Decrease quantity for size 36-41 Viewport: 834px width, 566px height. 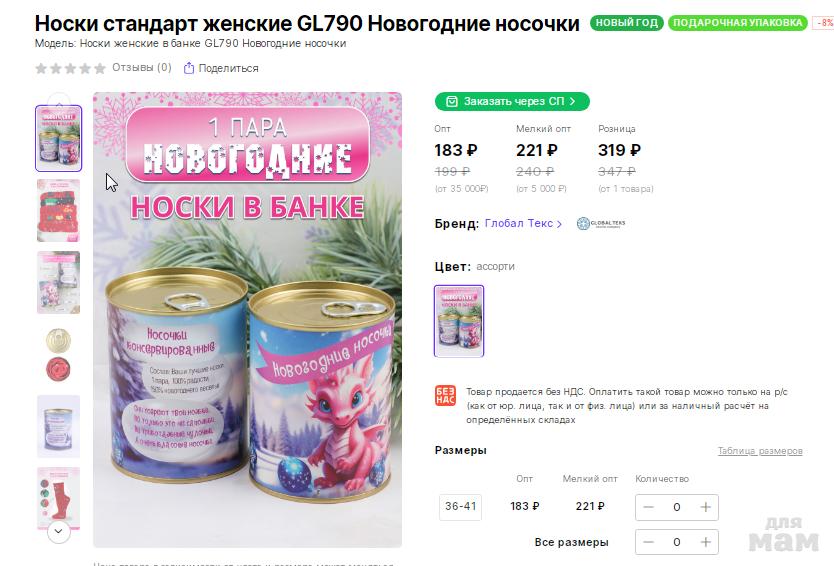(648, 507)
